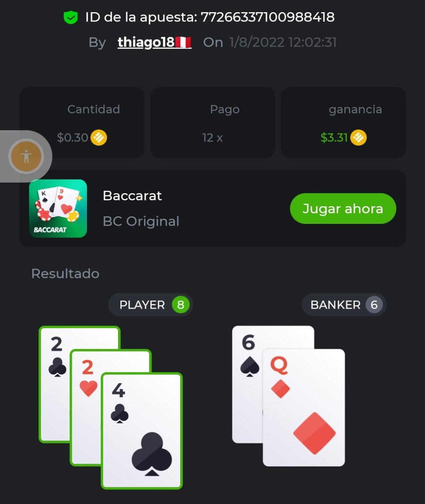Click the bet ID number text
Viewport: 425px width, 504px height.
[x=268, y=17]
